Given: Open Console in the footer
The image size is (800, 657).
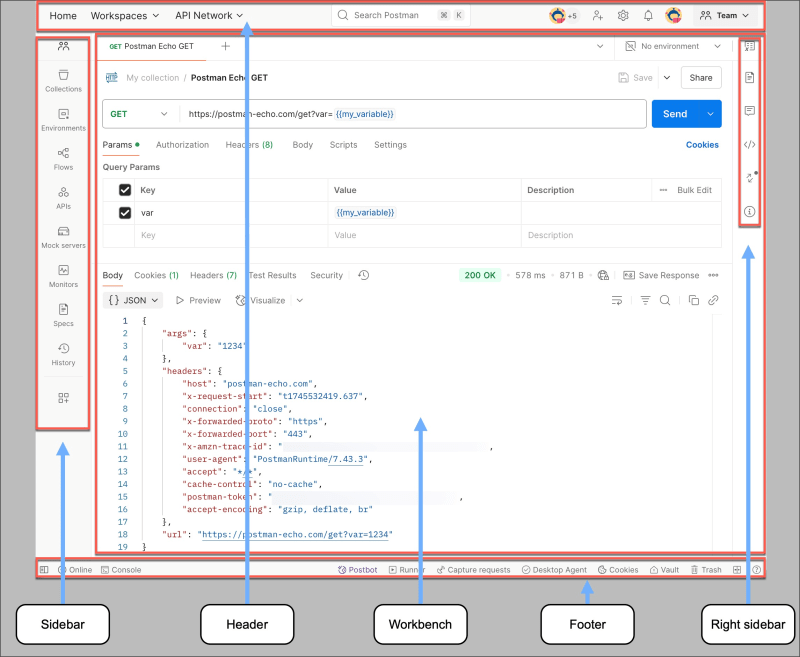Looking at the screenshot, I should tap(121, 570).
